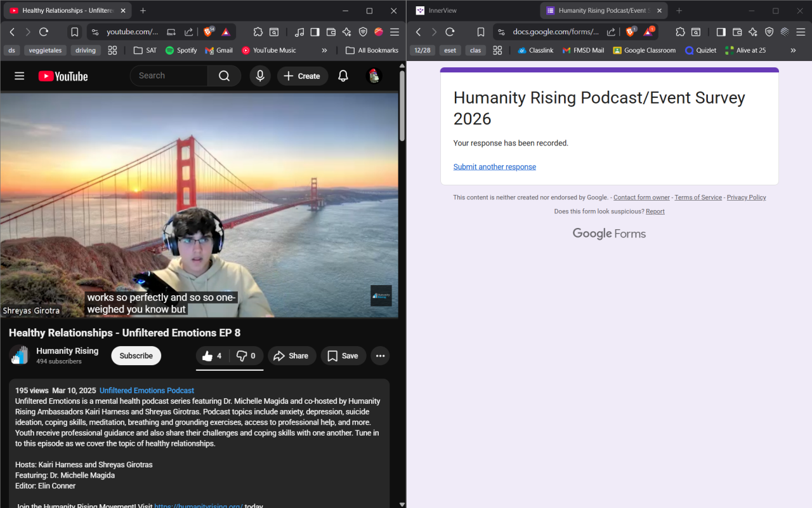
Task: Click Submit another response link
Action: [494, 167]
